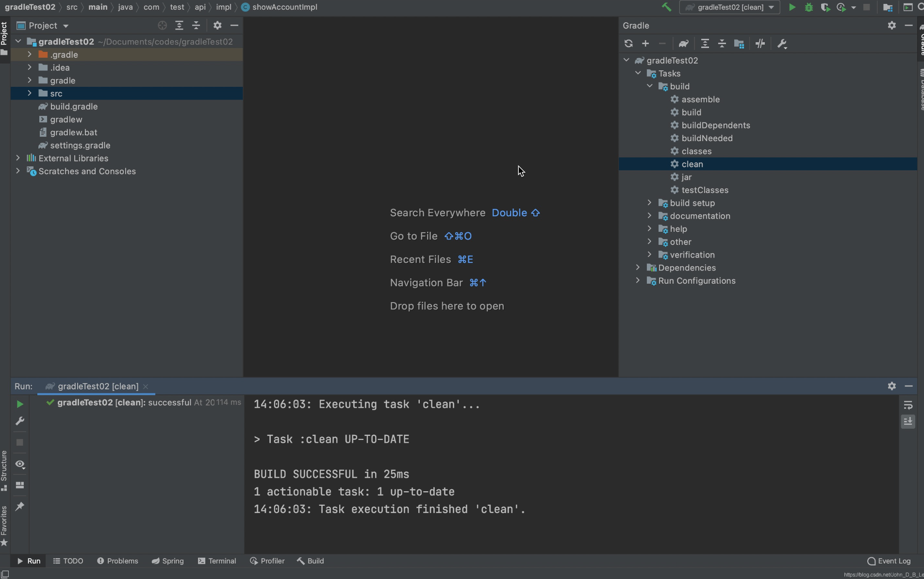This screenshot has width=924, height=579.
Task: Open the Event Log
Action: 889,561
